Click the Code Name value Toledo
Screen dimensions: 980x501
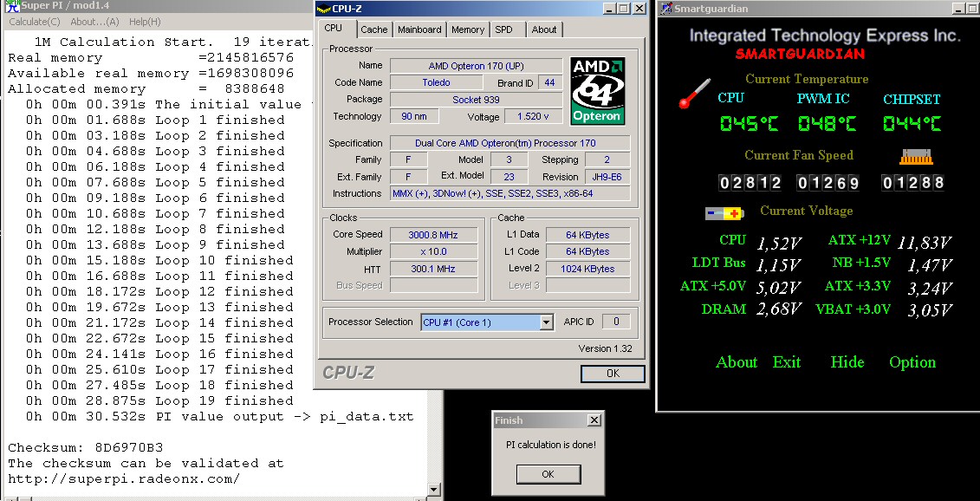click(x=436, y=82)
